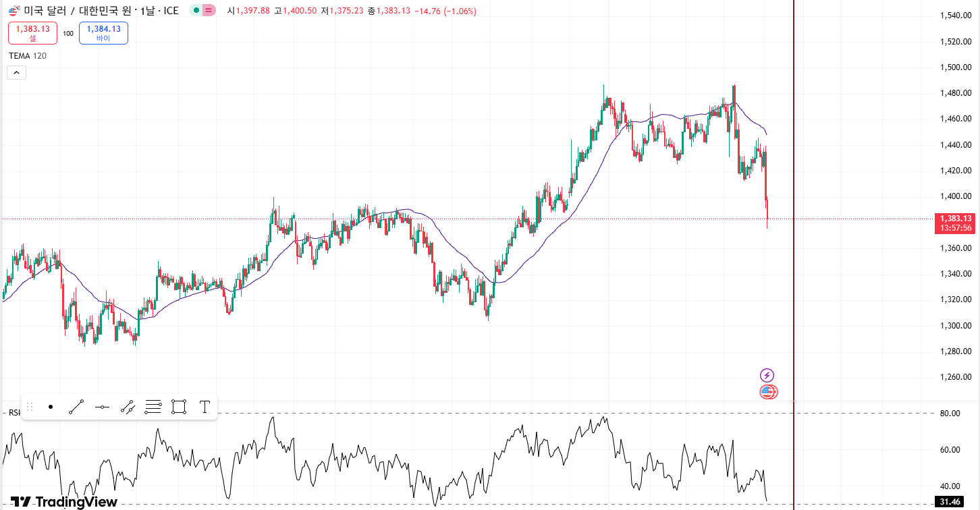Click the purple lightning bolt event icon
Image resolution: width=980 pixels, height=510 pixels.
[767, 375]
